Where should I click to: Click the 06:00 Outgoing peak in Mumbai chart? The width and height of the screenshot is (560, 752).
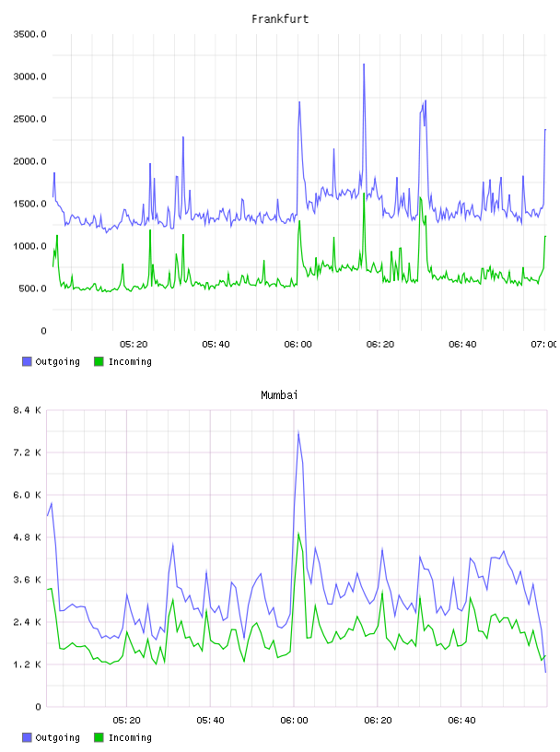tap(298, 433)
